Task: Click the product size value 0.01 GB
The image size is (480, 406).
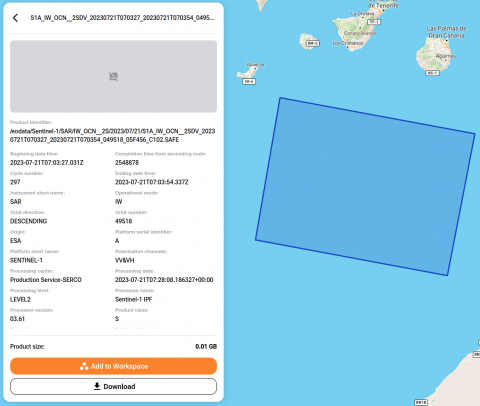Action: point(206,347)
